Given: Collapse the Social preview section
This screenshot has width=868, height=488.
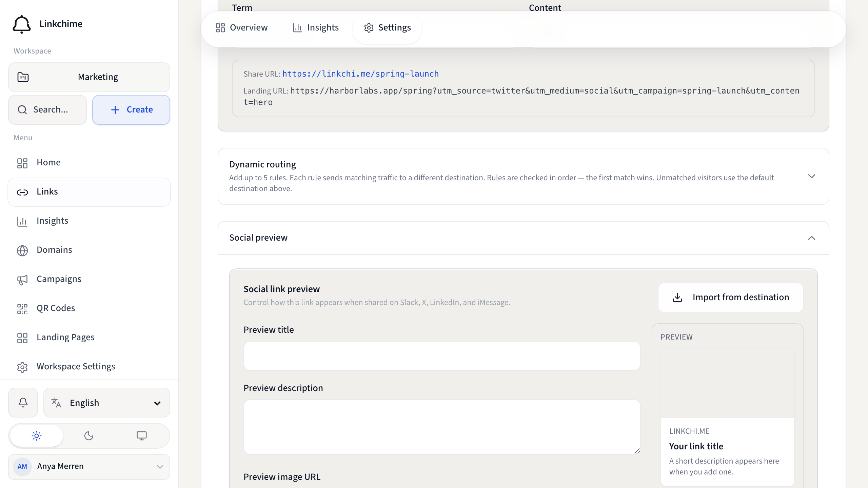Looking at the screenshot, I should tap(523, 238).
